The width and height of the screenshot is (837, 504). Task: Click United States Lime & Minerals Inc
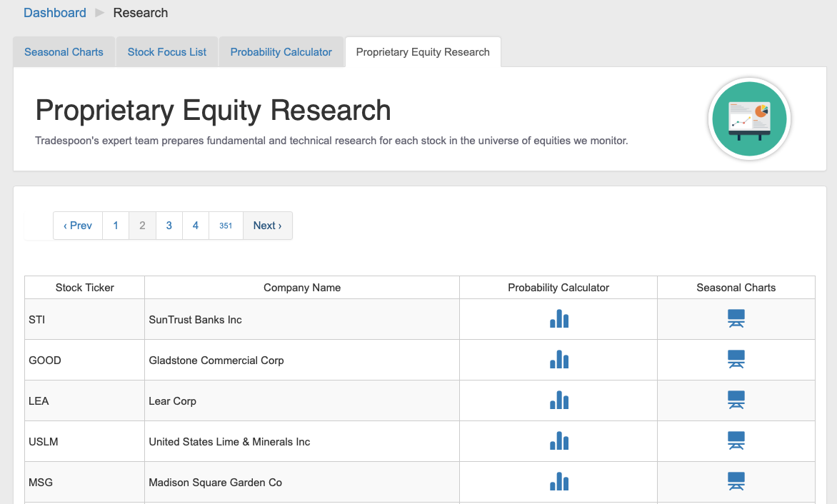tap(229, 442)
